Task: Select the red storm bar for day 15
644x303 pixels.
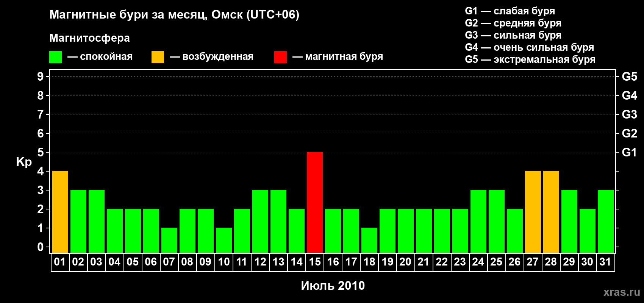Action: (x=315, y=202)
